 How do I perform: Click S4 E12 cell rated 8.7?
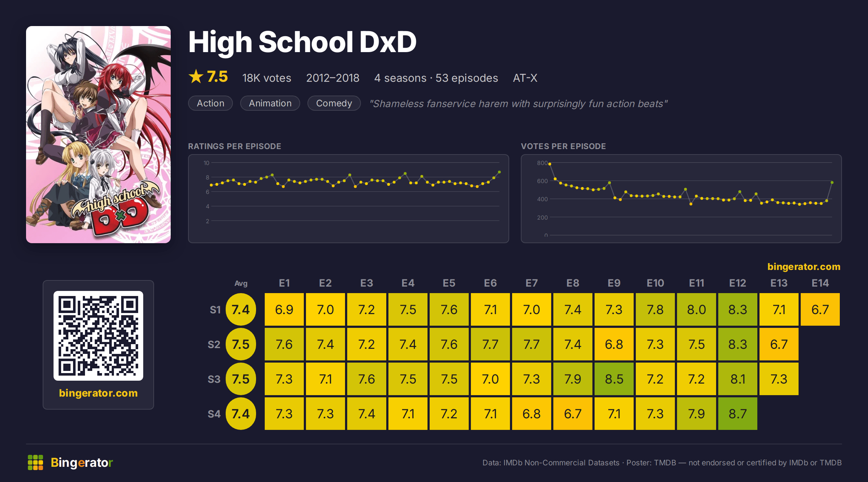tap(738, 414)
